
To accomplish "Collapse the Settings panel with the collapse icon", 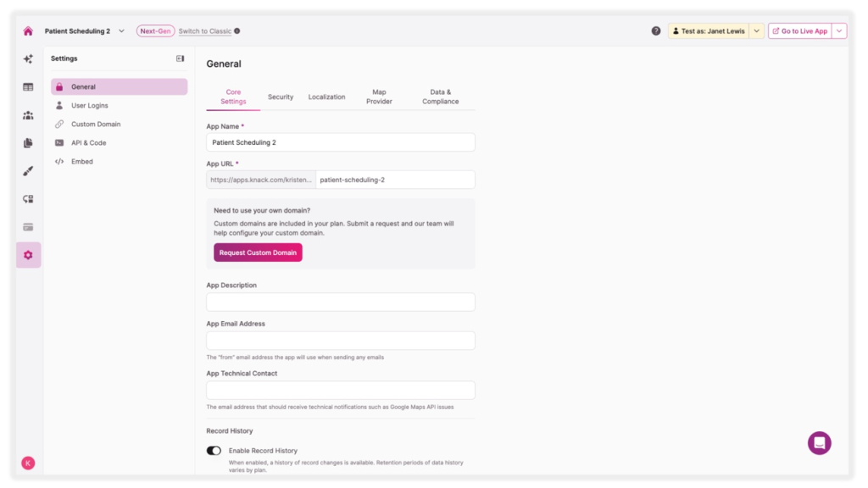I will coord(180,58).
